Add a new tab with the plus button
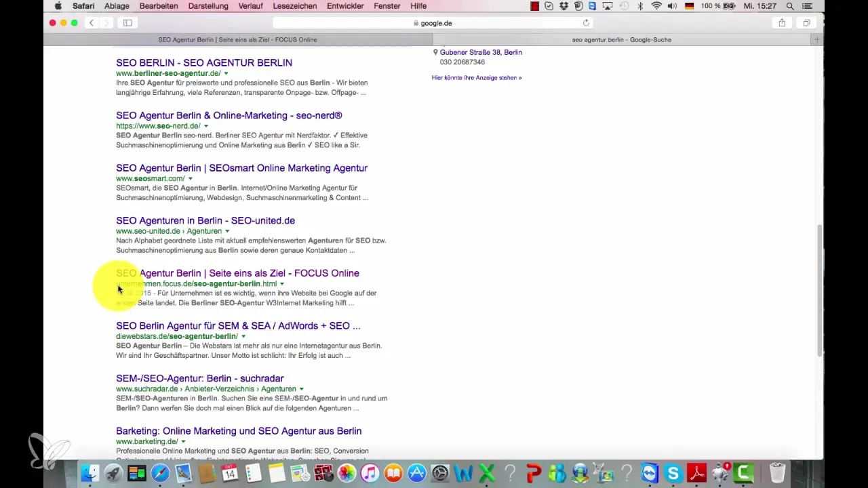The height and width of the screenshot is (488, 868). coord(817,39)
